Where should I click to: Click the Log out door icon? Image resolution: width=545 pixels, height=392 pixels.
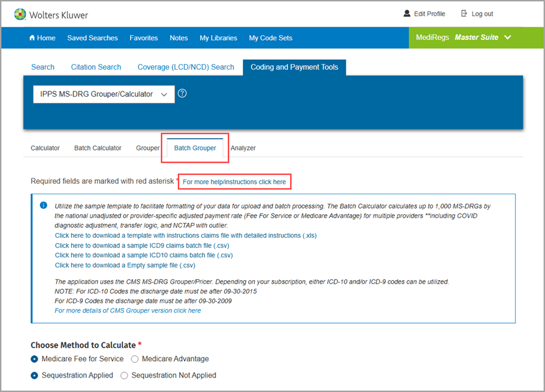(x=464, y=13)
